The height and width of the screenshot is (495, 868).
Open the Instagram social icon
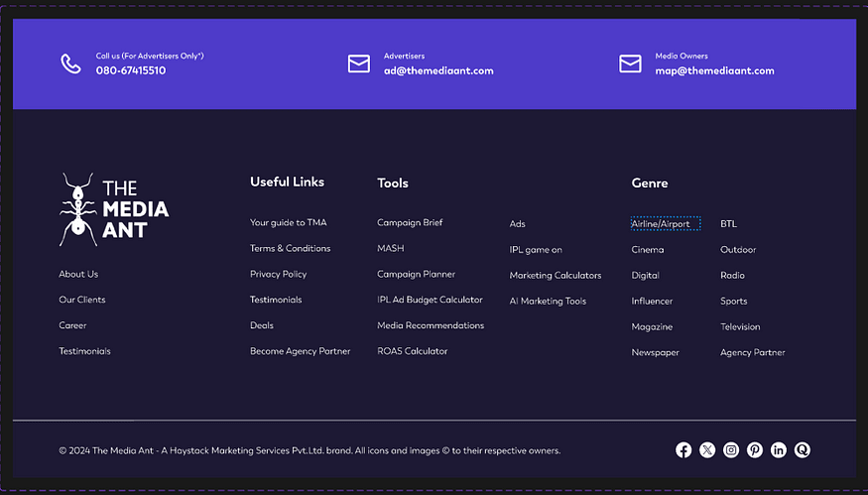731,450
